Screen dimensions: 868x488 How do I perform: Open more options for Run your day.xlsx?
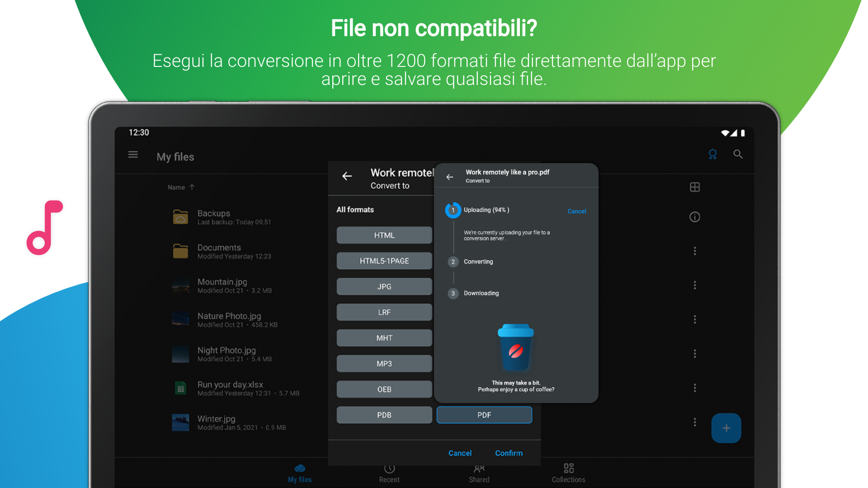coord(695,388)
